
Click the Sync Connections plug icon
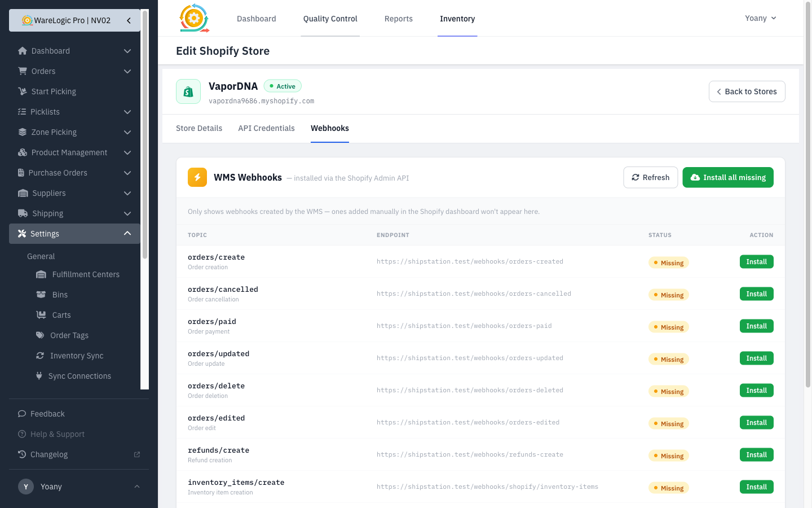pyautogui.click(x=39, y=376)
